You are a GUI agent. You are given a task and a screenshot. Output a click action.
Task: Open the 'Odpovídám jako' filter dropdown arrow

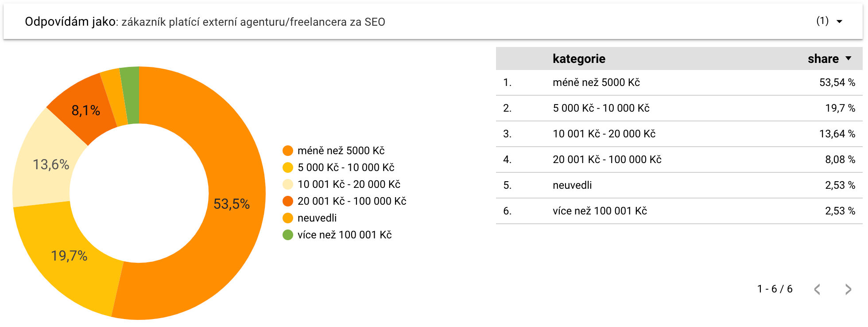pos(839,22)
